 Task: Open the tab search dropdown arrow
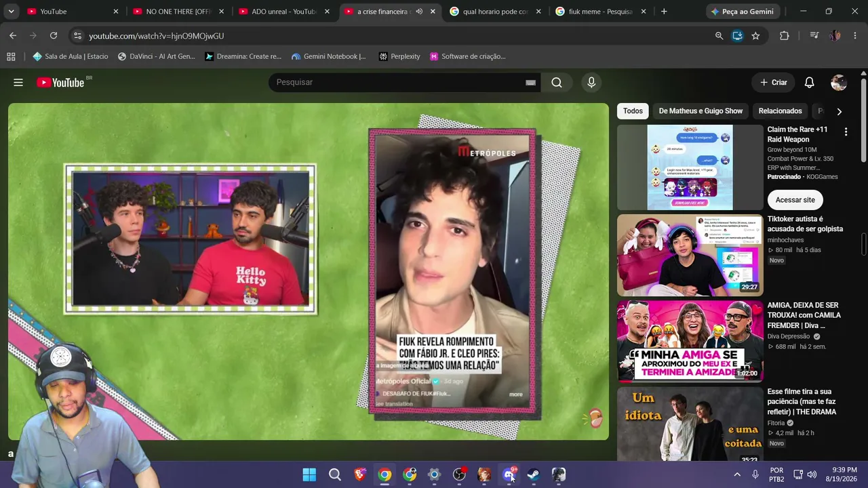click(11, 12)
